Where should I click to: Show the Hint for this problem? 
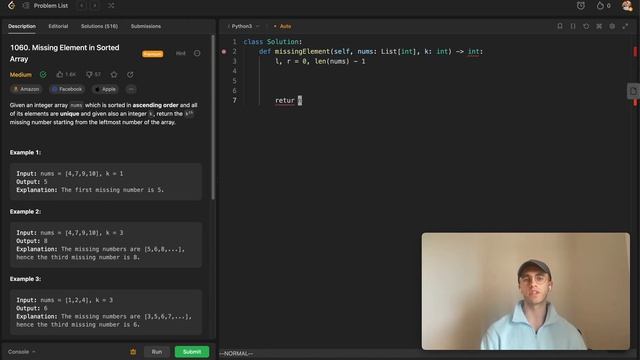pyautogui.click(x=180, y=53)
